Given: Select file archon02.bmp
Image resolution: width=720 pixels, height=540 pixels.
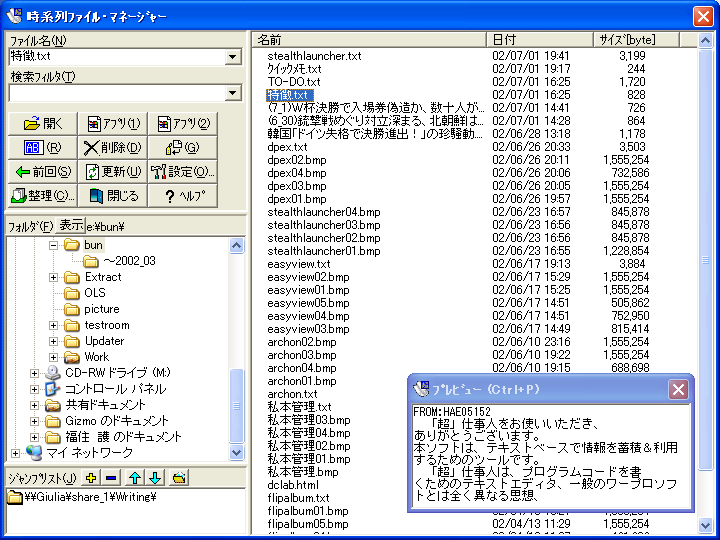Looking at the screenshot, I should click(x=302, y=342).
